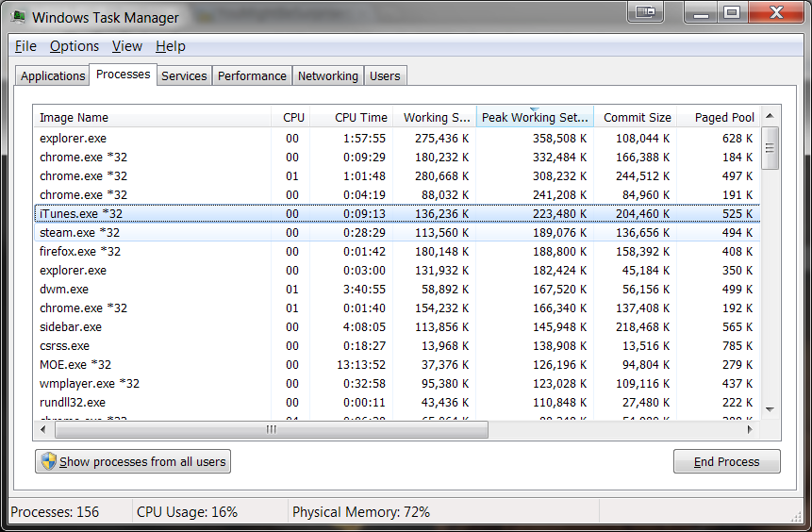Screen dimensions: 812x532
Task: Open the Performance tab
Action: (252, 76)
